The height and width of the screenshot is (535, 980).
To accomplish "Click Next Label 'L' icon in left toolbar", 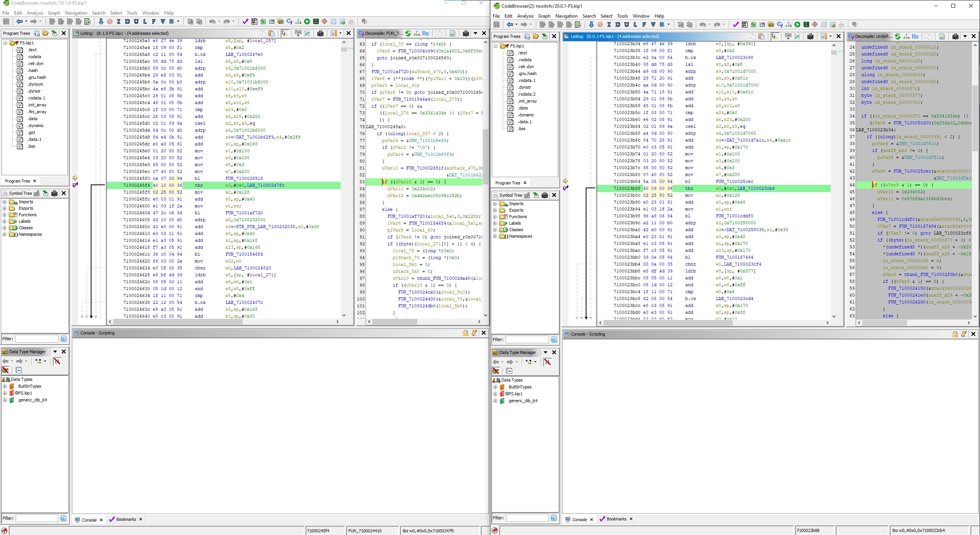I will [x=145, y=21].
